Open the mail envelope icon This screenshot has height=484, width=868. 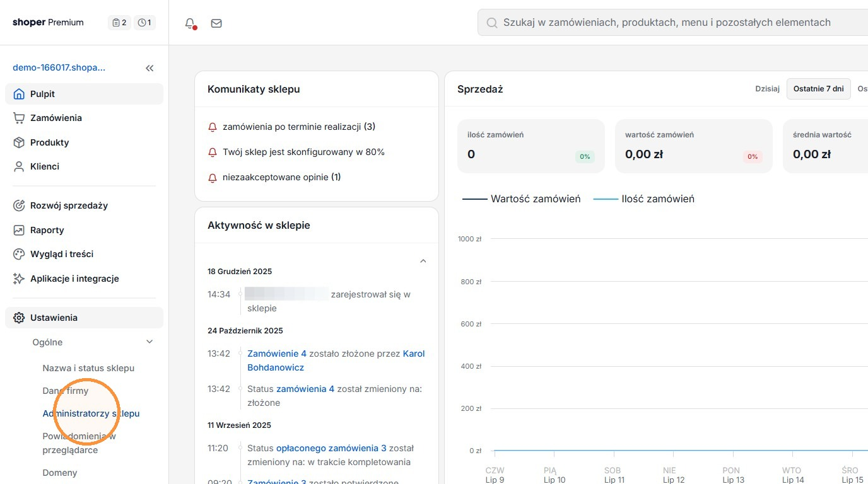pos(216,23)
